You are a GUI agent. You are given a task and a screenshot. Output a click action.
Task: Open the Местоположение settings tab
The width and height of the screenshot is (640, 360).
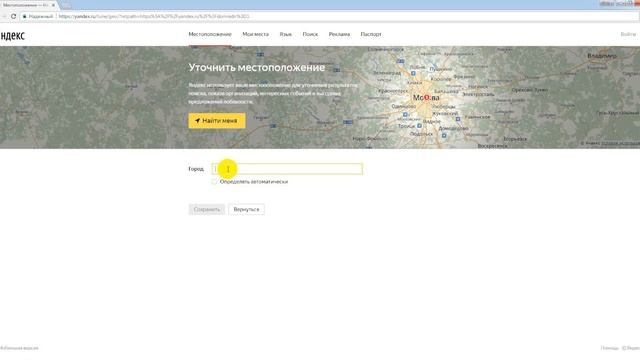click(x=210, y=34)
